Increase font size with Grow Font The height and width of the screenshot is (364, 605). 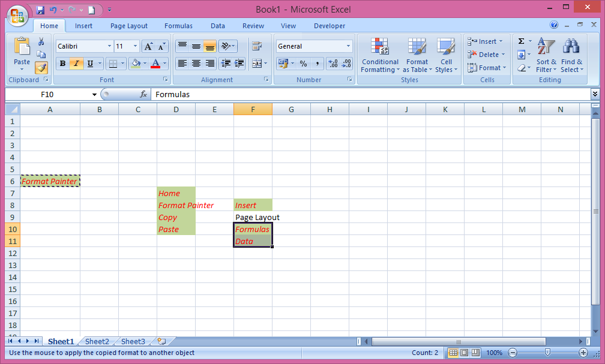pyautogui.click(x=148, y=47)
